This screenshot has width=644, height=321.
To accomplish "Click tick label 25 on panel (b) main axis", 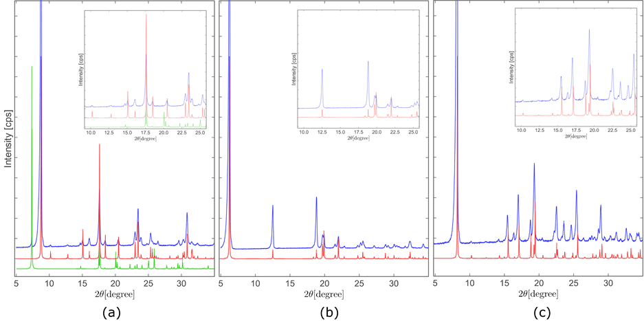I will coord(359,284).
